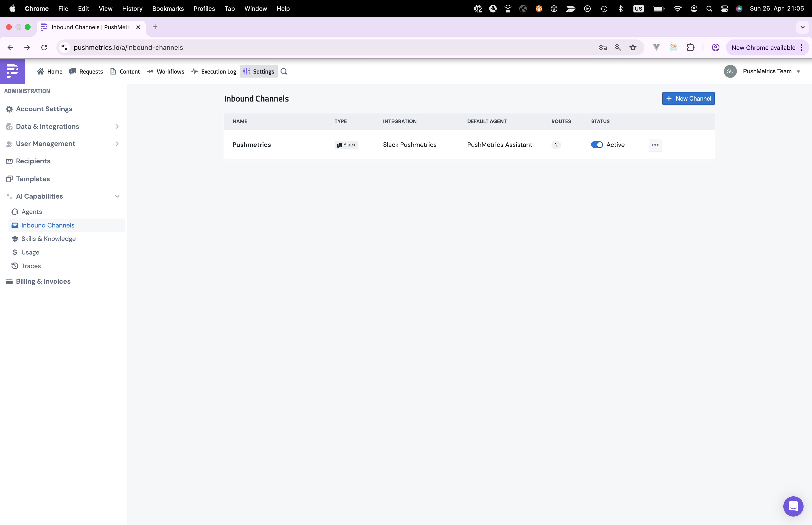Click the Bluetooth icon in the menu bar
This screenshot has width=812, height=525.
click(620, 8)
